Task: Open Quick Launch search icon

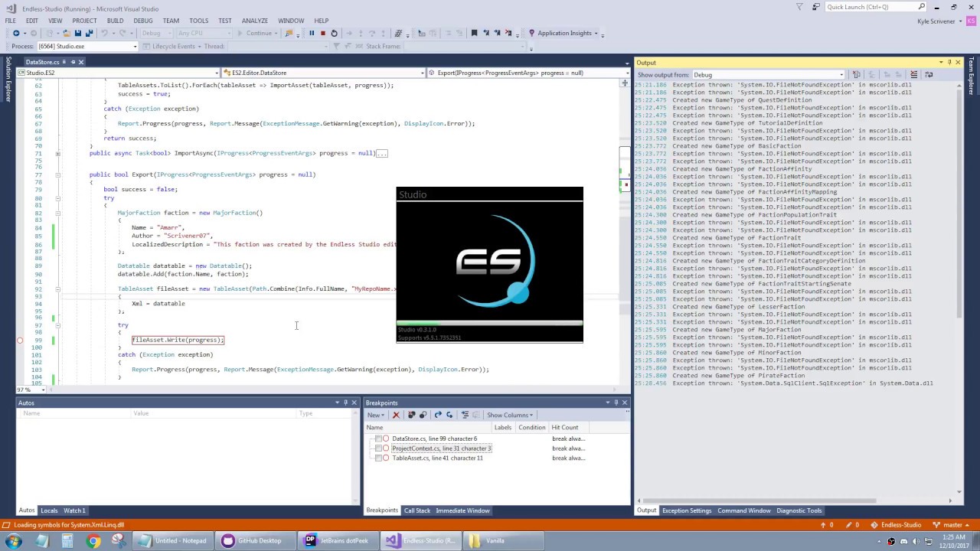Action: click(922, 7)
